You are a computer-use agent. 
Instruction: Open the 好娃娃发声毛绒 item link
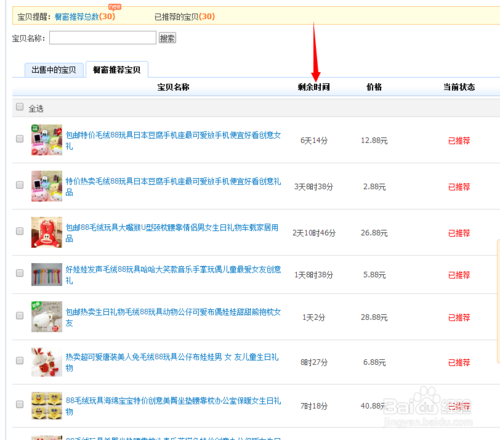[x=173, y=275]
